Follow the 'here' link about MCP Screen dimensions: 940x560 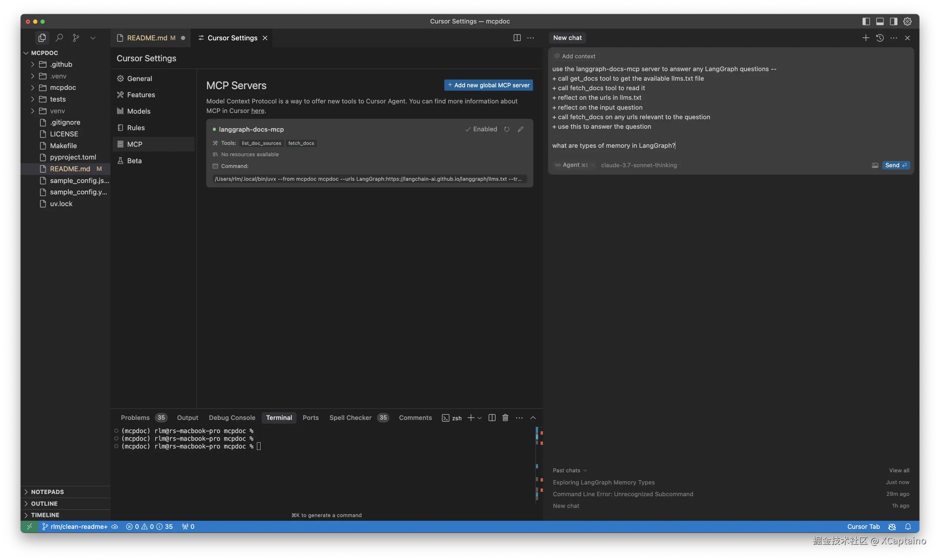(258, 110)
